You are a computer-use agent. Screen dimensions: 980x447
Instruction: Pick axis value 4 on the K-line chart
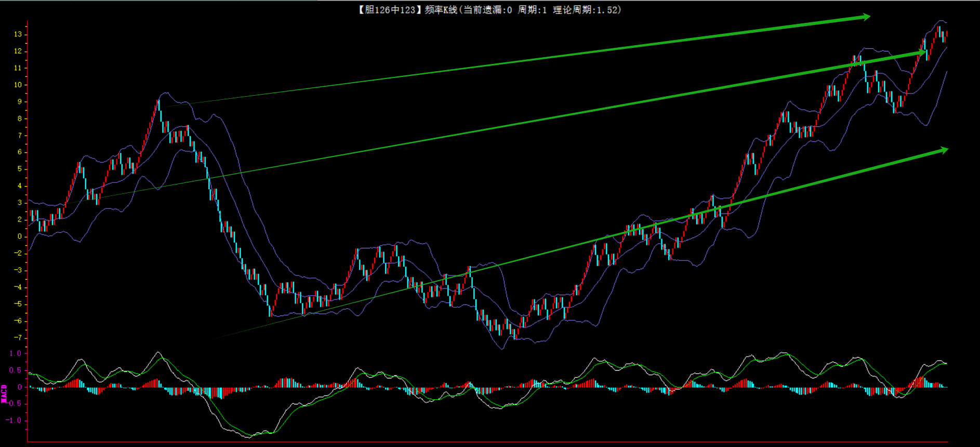(20, 186)
